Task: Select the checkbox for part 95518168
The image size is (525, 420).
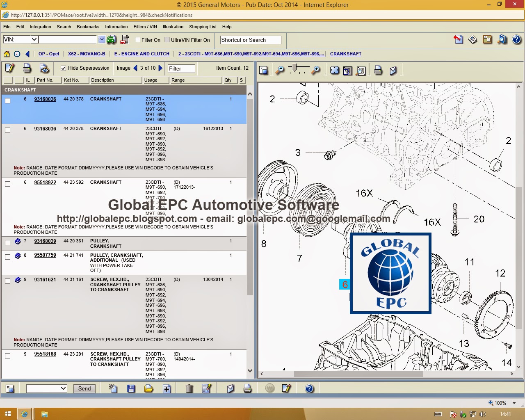Action: pos(7,356)
